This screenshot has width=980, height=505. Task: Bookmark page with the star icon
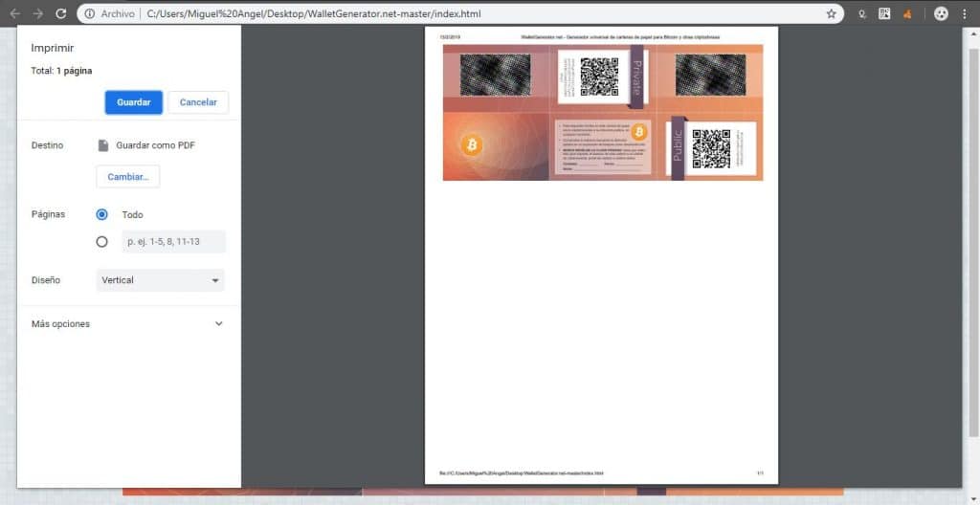click(831, 13)
